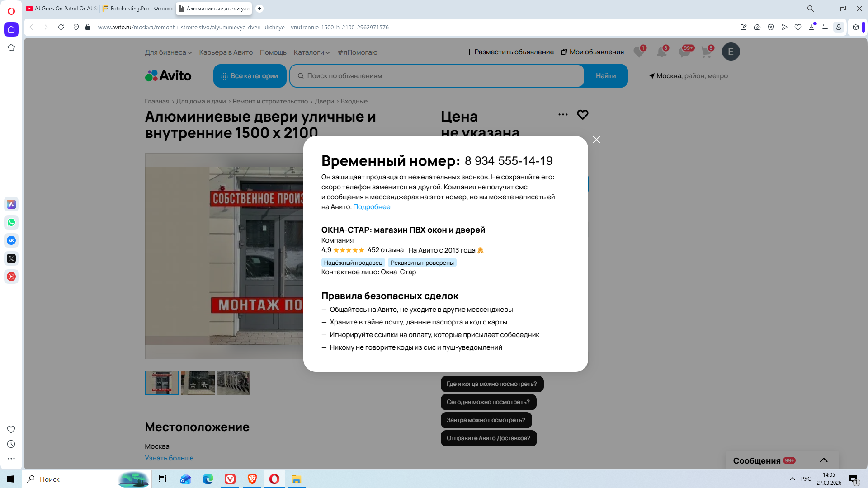Open VK messenger in Opera sidebar
This screenshot has height=488, width=868.
11,240
